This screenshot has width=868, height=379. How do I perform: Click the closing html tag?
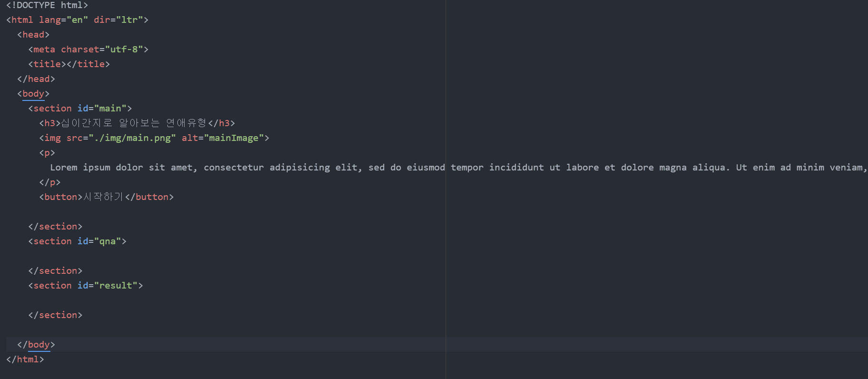(x=25, y=359)
